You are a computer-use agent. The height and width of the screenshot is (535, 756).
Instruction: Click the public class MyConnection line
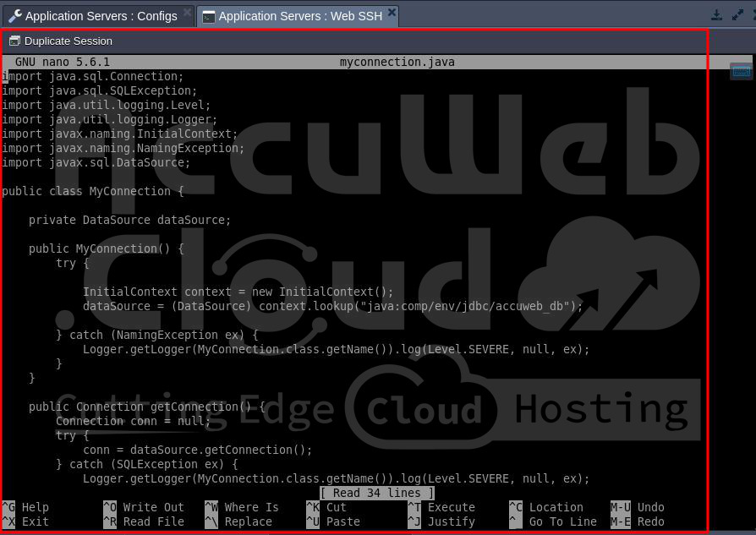(x=92, y=191)
